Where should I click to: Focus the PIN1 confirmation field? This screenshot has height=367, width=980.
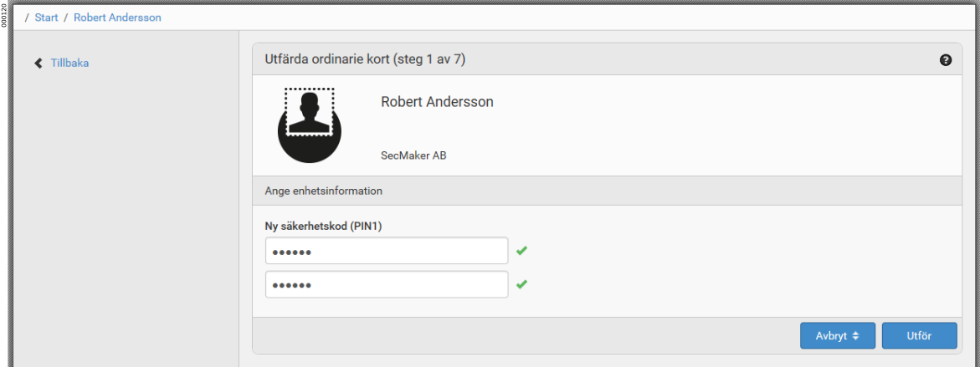pyautogui.click(x=386, y=284)
